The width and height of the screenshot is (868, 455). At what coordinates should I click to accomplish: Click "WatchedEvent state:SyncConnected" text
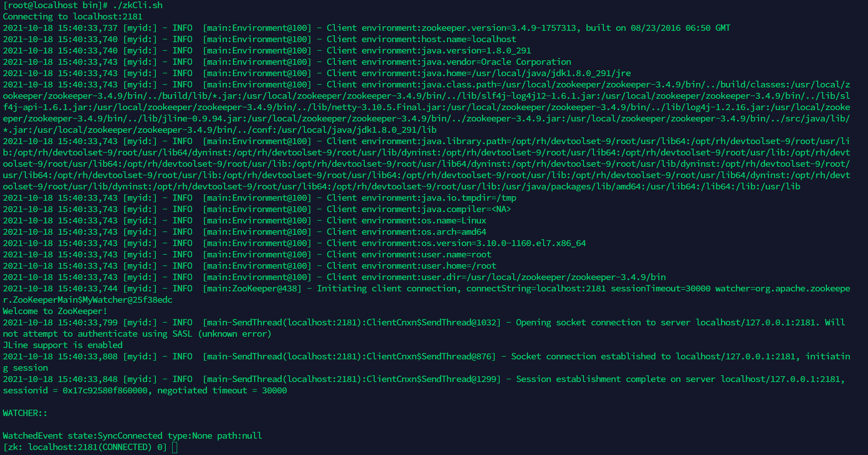point(82,436)
